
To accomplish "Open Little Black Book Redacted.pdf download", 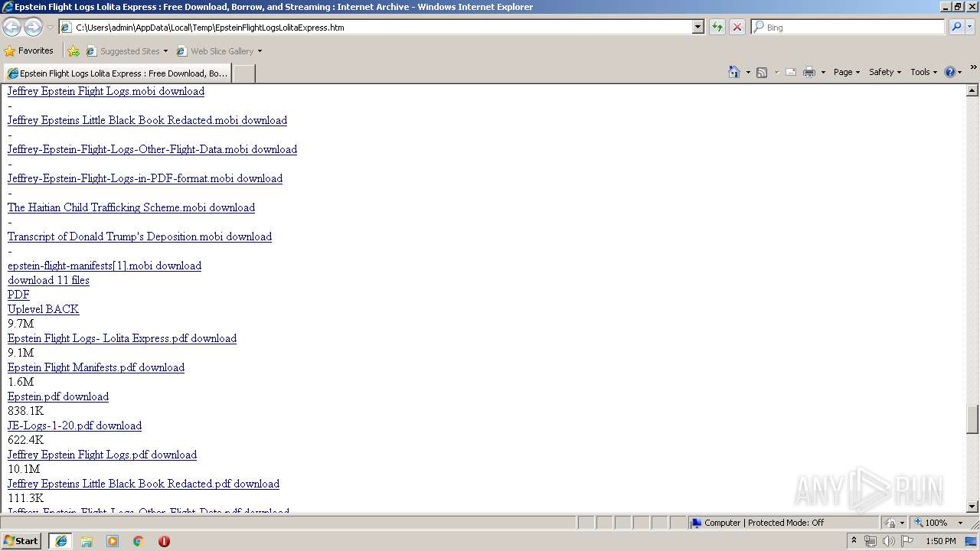I will tap(143, 484).
